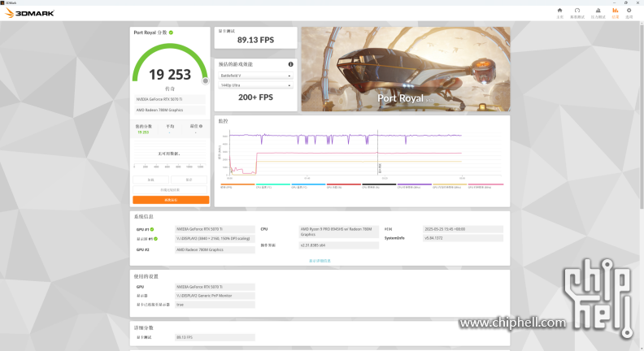Open the Stress Tests bar-chart tab

(598, 13)
